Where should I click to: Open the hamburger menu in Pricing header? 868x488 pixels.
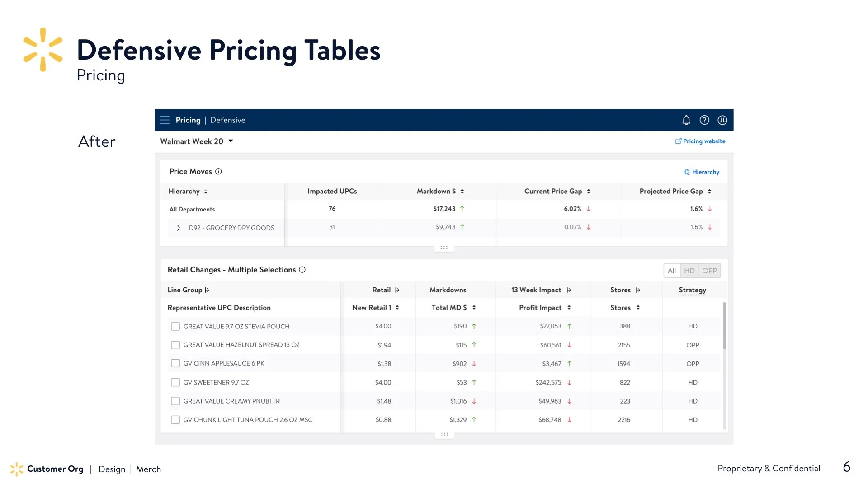tap(165, 120)
